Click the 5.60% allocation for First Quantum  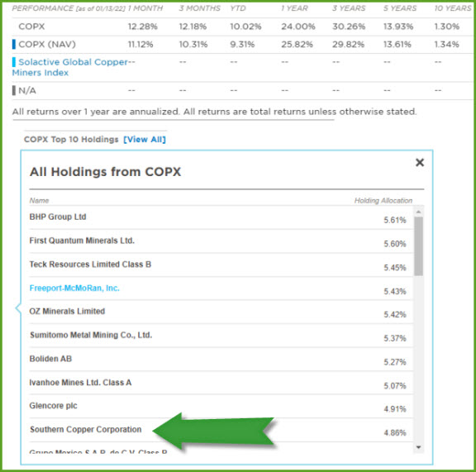click(x=395, y=244)
